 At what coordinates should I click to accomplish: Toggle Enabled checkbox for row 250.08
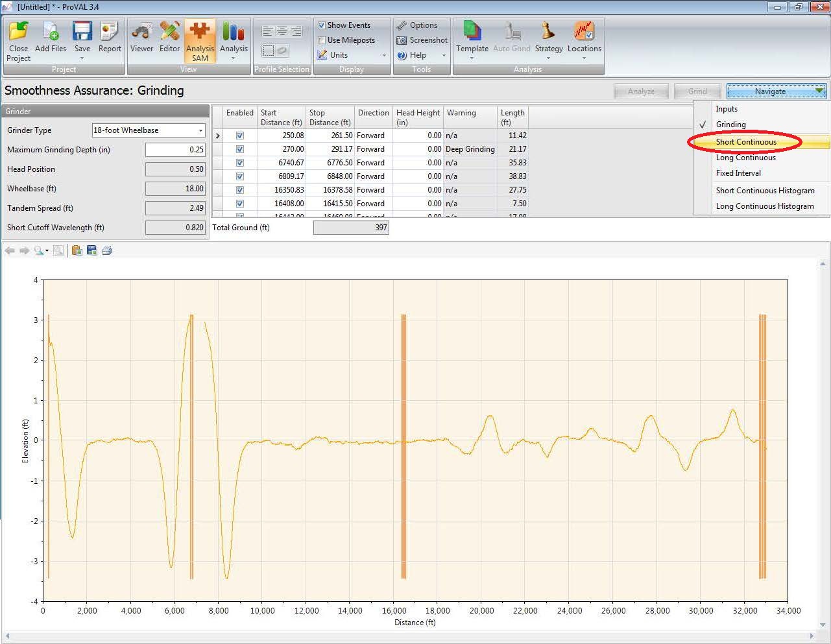pyautogui.click(x=240, y=136)
